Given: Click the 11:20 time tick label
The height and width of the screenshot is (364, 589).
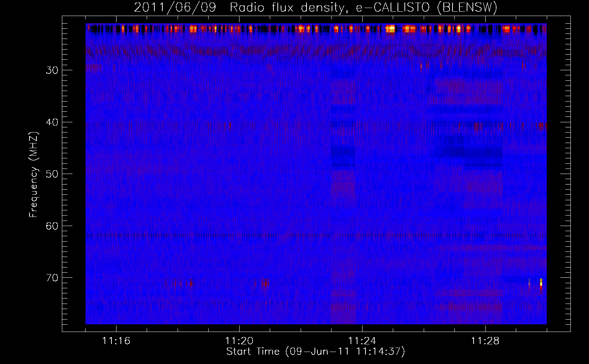Looking at the screenshot, I should tap(239, 341).
